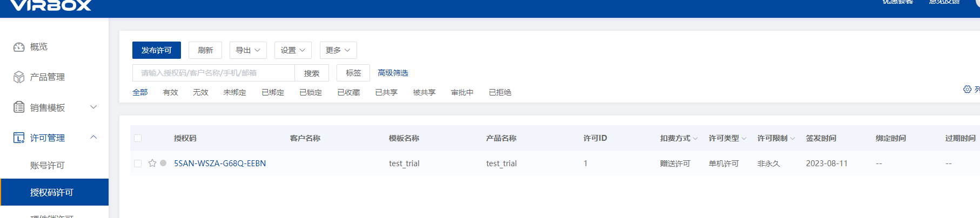
Task: Click the 产品管理 cube icon
Action: (19, 77)
